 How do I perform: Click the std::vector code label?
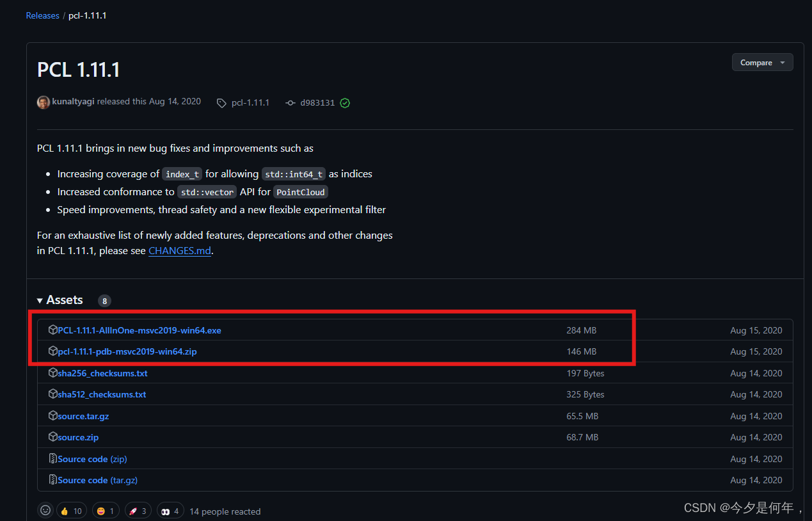pos(207,192)
